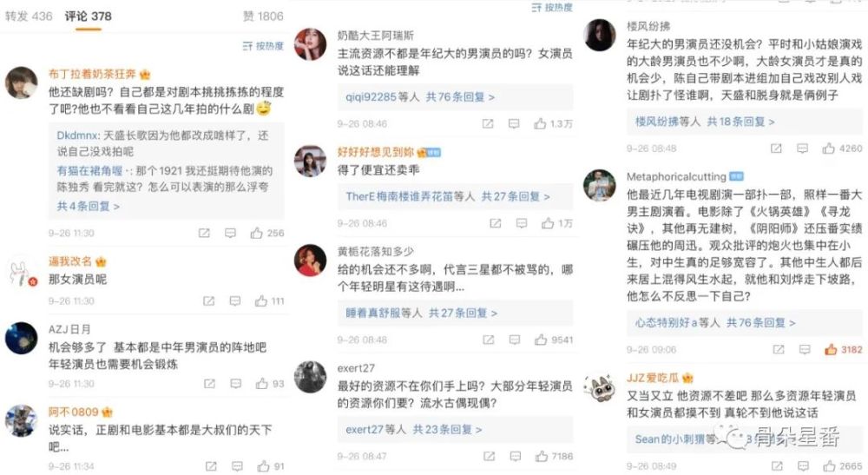Share the 逼我改名 comment
Image resolution: width=868 pixels, height=475 pixels.
click(208, 301)
